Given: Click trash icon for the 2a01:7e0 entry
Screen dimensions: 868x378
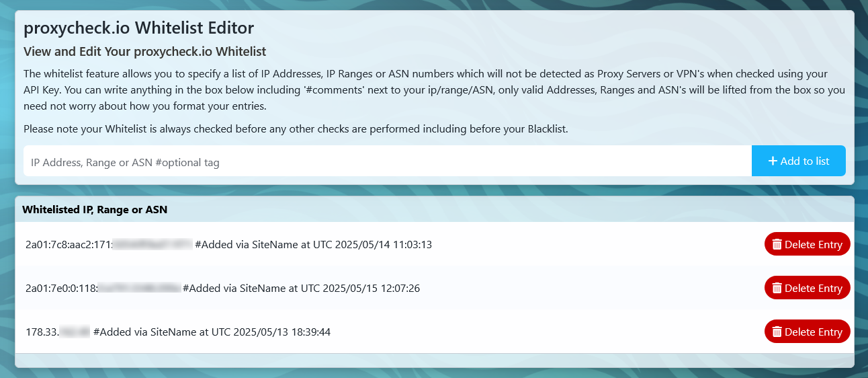Looking at the screenshot, I should [x=777, y=289].
